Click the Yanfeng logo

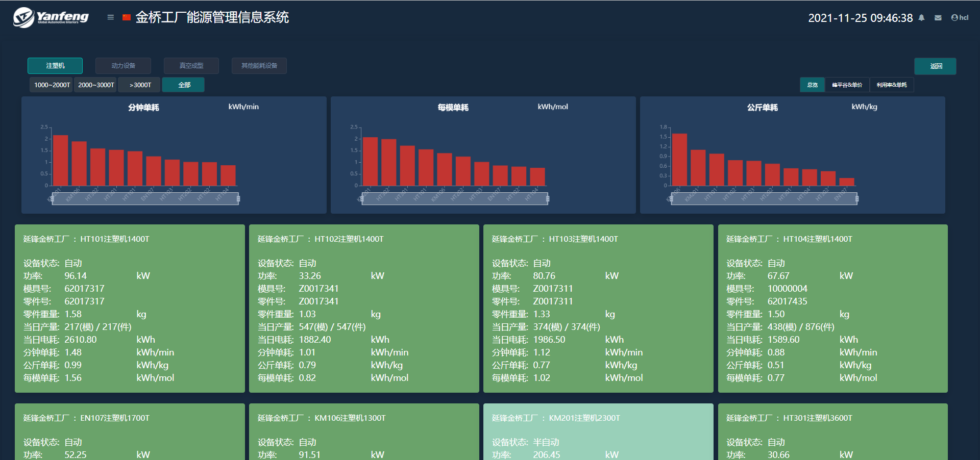coord(51,17)
